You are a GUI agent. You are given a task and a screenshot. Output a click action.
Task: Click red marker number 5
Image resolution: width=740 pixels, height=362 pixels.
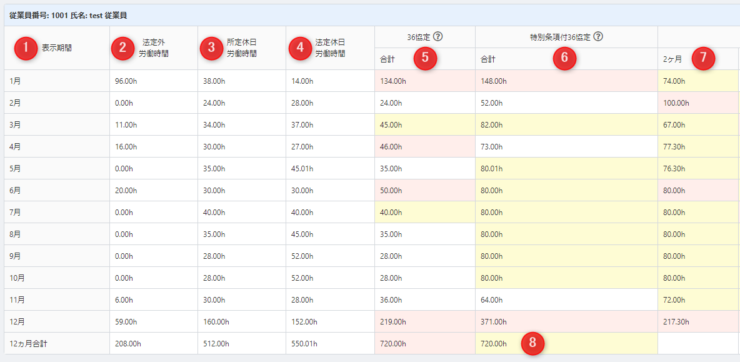tap(425, 58)
